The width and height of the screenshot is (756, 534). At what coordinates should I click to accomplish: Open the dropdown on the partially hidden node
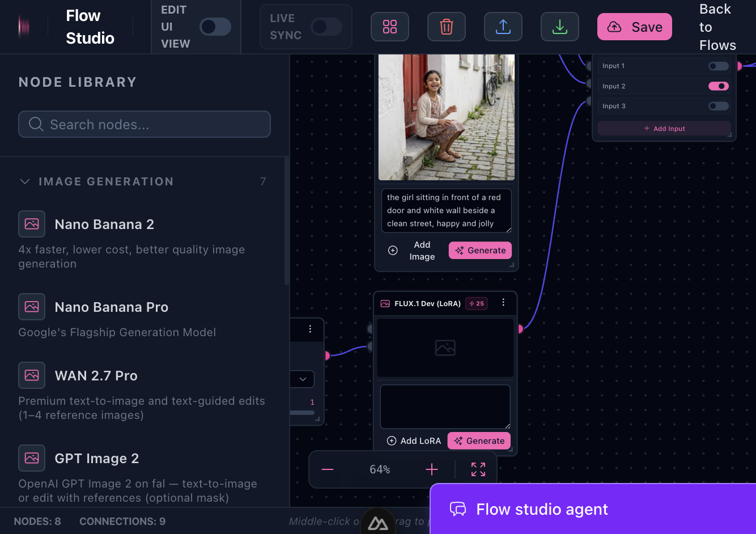303,379
